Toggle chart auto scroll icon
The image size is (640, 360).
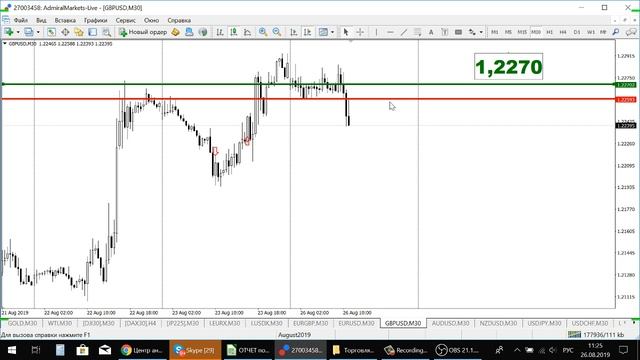(294, 32)
